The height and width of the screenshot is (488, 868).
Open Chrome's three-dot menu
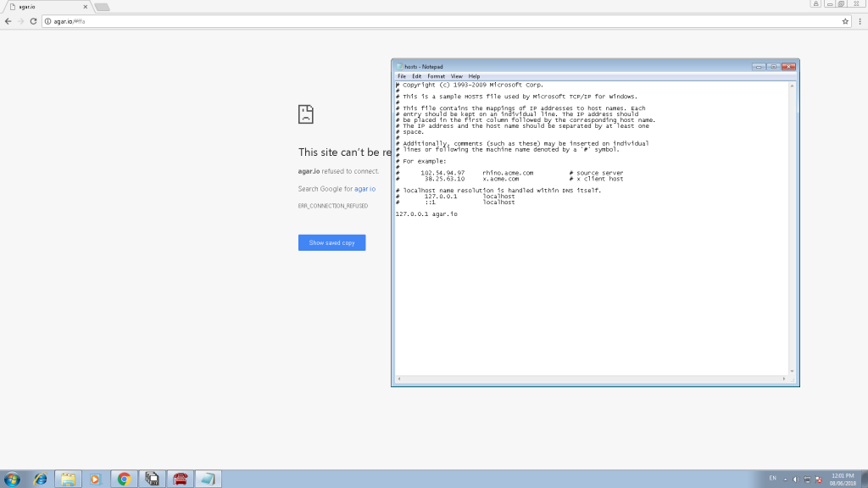(860, 21)
